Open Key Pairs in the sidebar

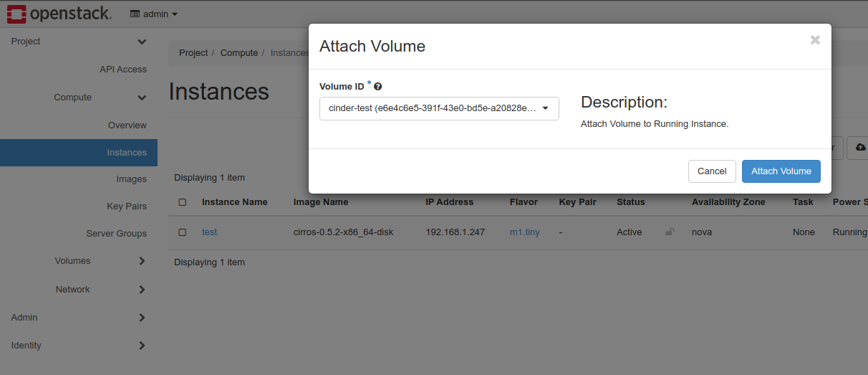coord(127,207)
